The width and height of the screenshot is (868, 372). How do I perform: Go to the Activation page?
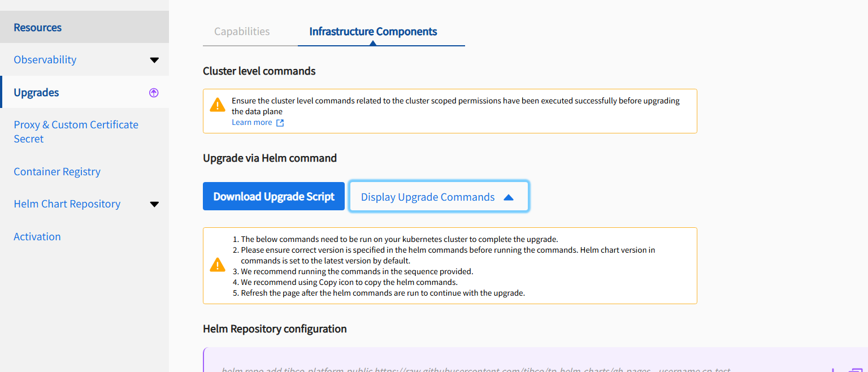37,237
